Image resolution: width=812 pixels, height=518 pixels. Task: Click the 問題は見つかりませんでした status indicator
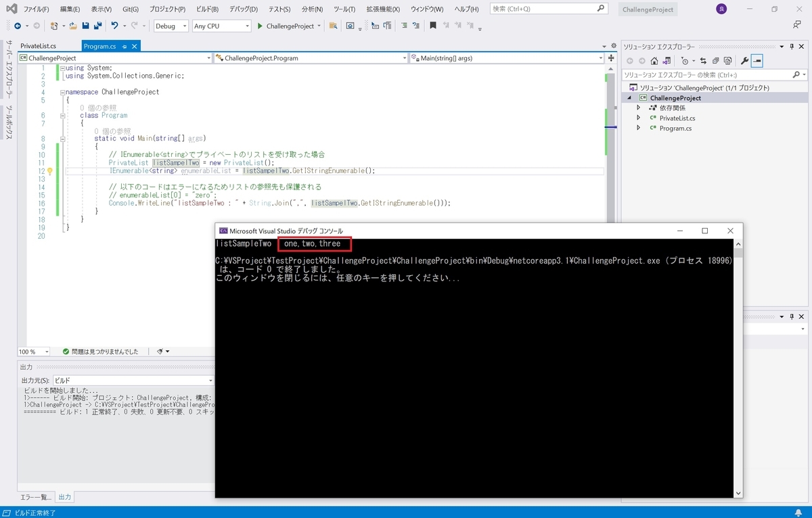click(x=100, y=352)
